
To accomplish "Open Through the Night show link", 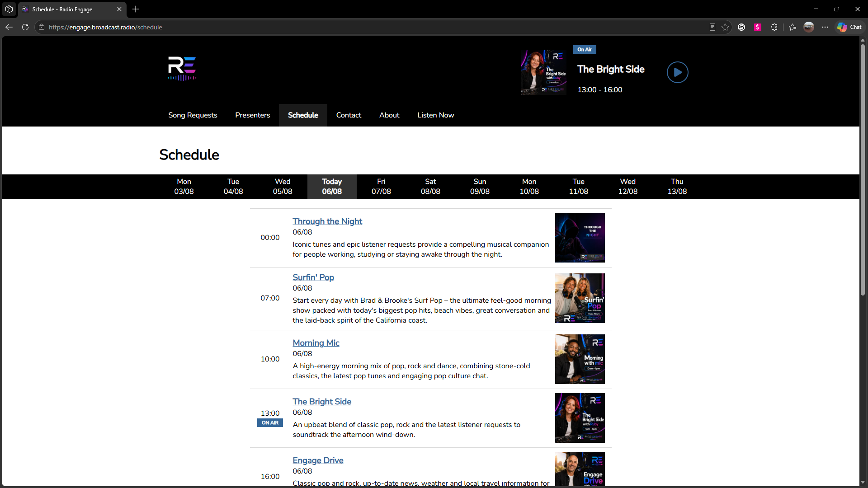I will (327, 221).
